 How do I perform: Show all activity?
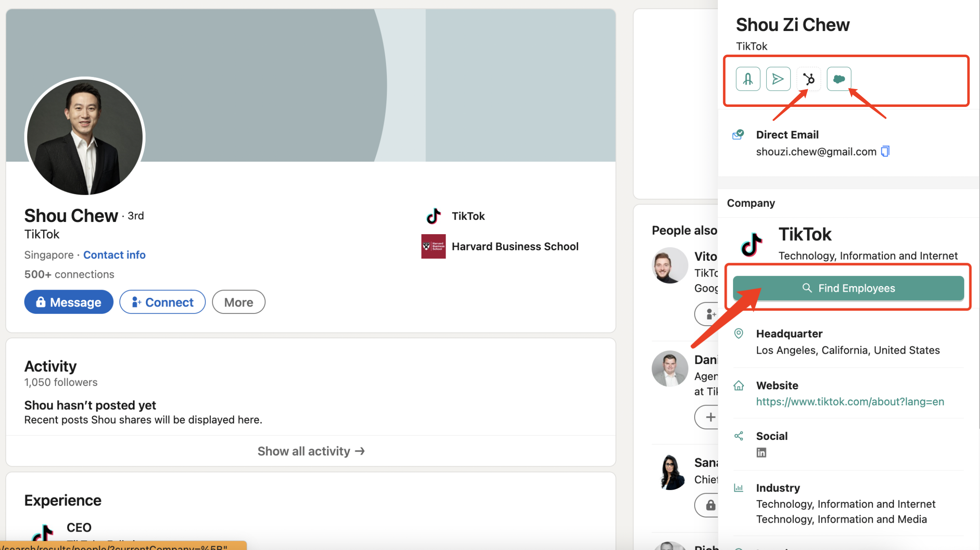311,451
